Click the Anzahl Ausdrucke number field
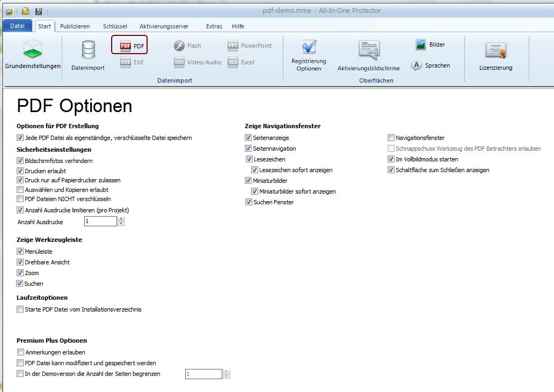This screenshot has height=392, width=554. (101, 221)
